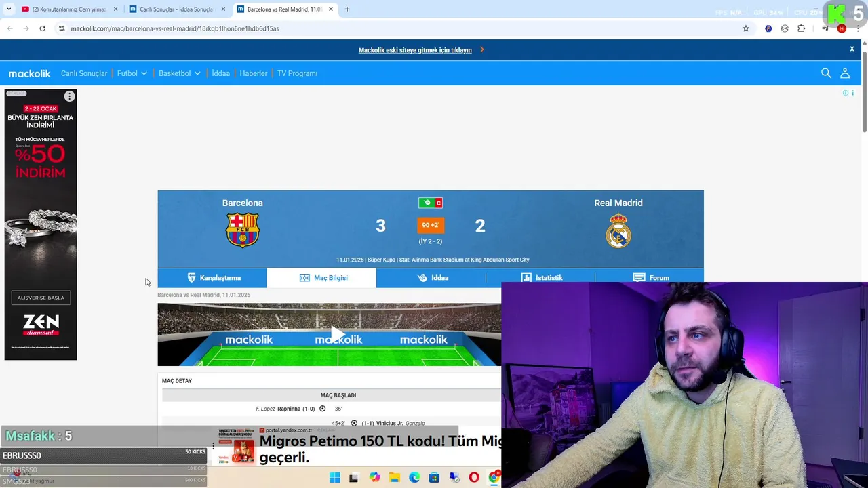Click the browser forward arrow
Viewport: 868px width, 488px height.
tap(26, 28)
